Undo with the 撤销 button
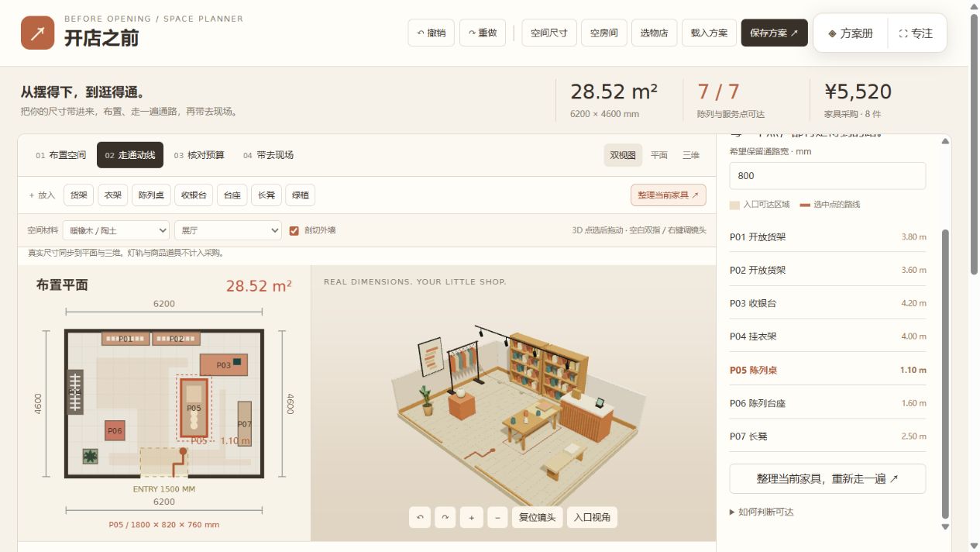Screen dimensions: 980x552 (x=432, y=33)
